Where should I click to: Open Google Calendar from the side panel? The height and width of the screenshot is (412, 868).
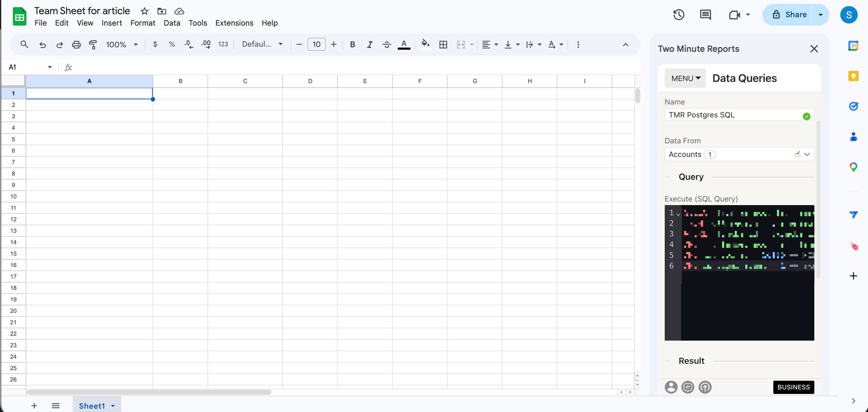pyautogui.click(x=854, y=45)
